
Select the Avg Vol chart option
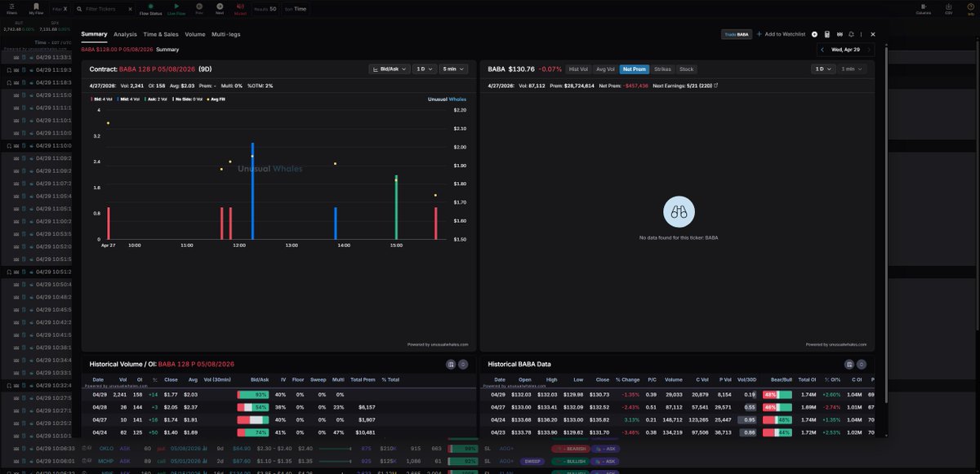coord(605,69)
